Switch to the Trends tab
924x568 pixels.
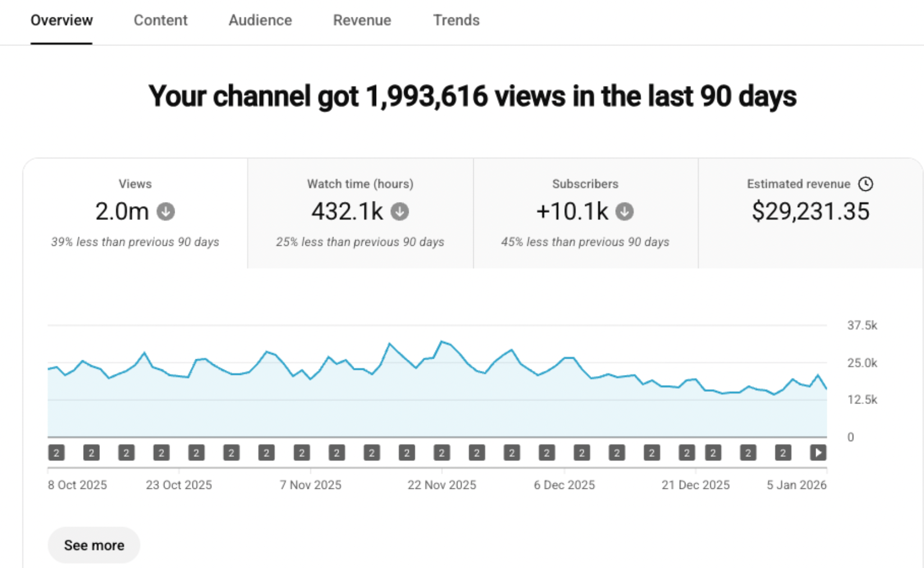(x=456, y=20)
